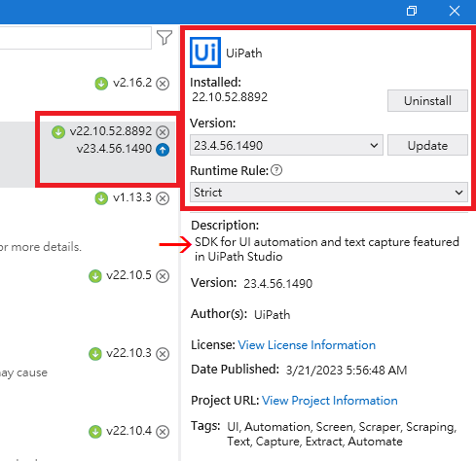
Task: Click the green installed icon beside v2.16.2
Action: [101, 84]
